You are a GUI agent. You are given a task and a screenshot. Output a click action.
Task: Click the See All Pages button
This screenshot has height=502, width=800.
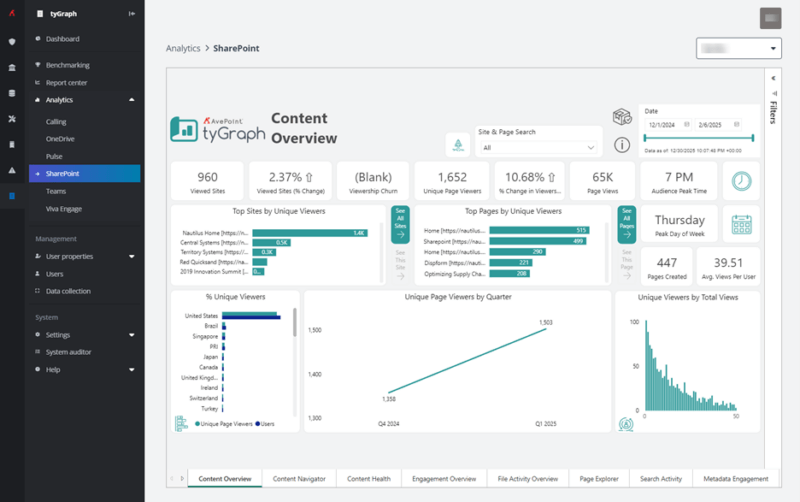(x=626, y=226)
